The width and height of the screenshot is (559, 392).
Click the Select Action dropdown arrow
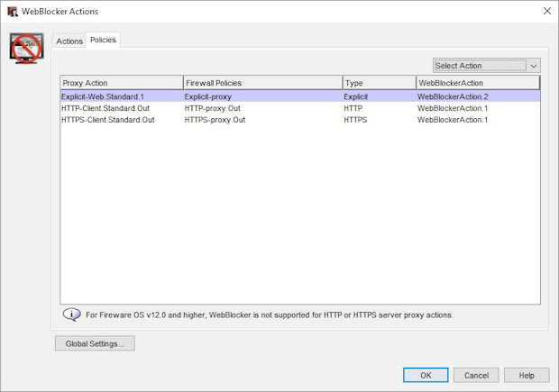(x=534, y=66)
